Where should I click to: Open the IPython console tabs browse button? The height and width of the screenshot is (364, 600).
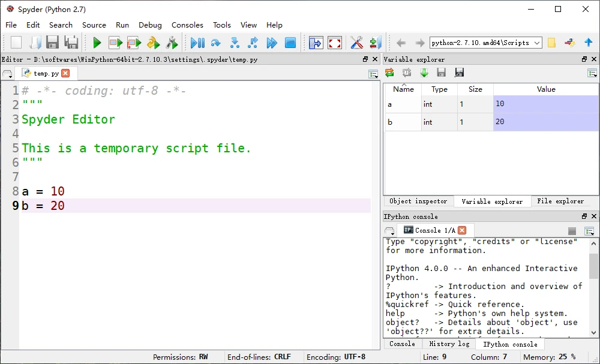(x=389, y=231)
